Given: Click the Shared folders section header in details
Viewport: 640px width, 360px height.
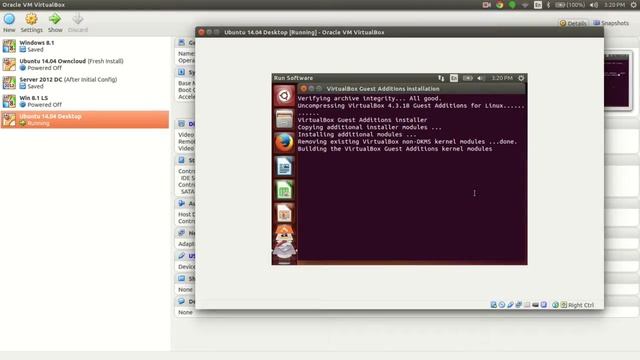Looking at the screenshot, I should point(186,278).
